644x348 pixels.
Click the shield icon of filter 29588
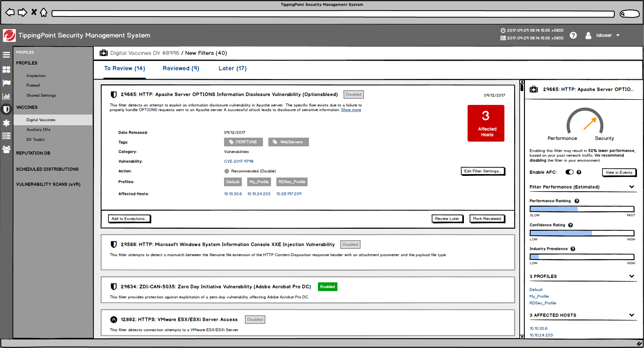[x=114, y=245]
